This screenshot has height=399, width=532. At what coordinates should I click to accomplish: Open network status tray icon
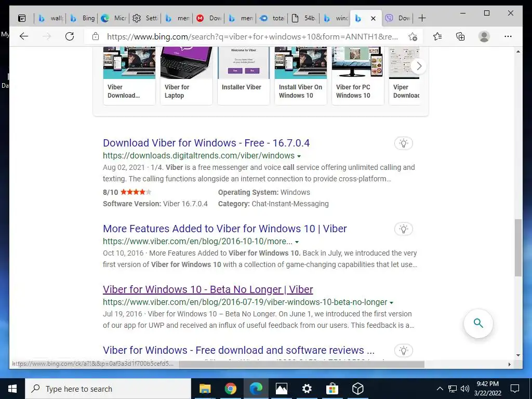pos(453,389)
